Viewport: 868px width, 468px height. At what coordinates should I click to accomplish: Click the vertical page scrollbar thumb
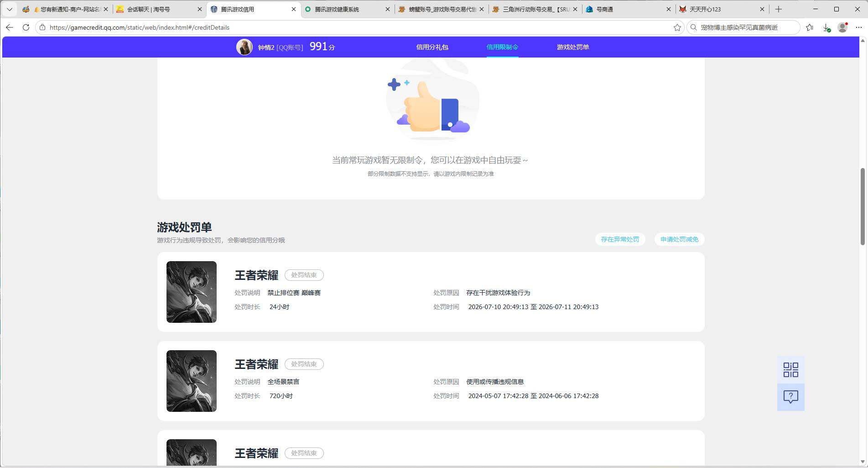coord(863,206)
